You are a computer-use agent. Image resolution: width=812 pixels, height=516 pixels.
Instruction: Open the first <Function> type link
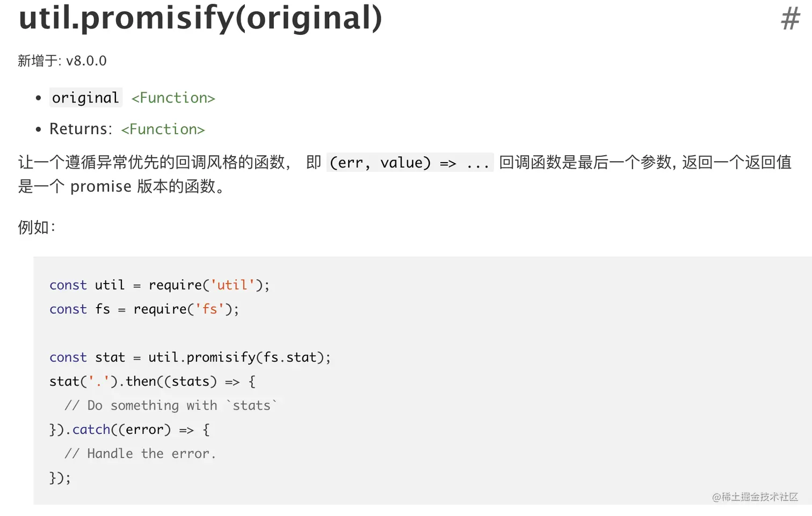[173, 98]
